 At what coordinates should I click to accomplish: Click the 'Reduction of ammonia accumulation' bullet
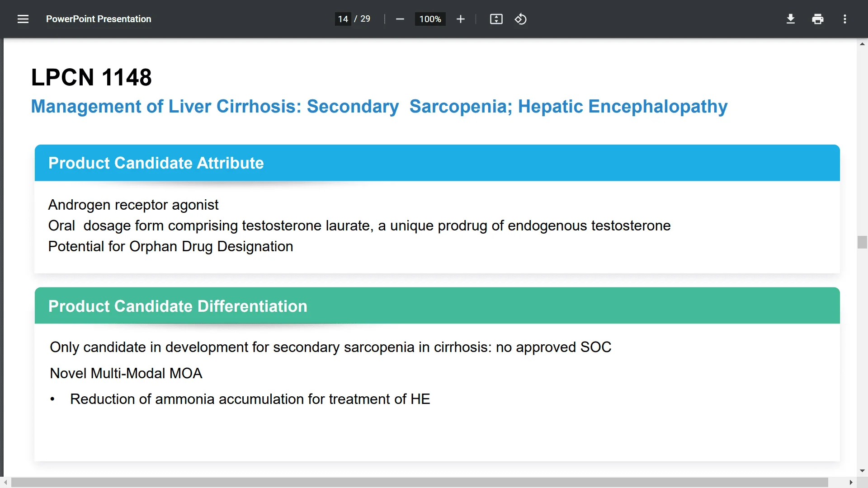coord(250,399)
